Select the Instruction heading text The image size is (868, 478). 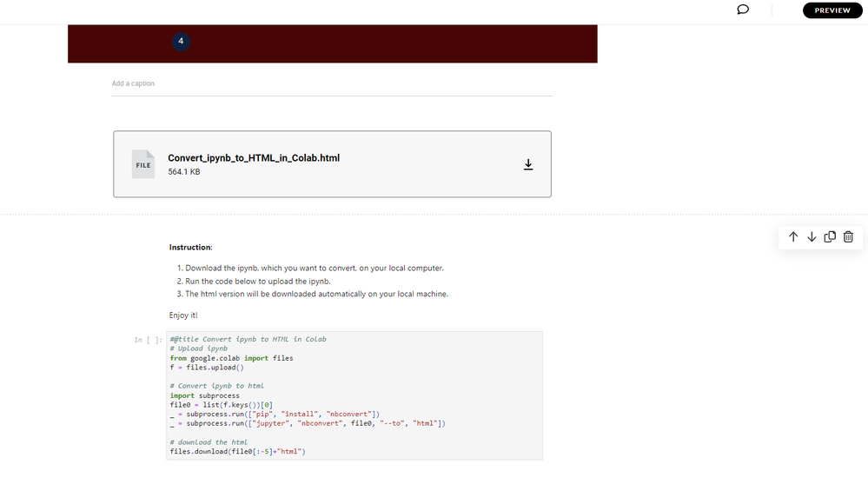coord(190,248)
